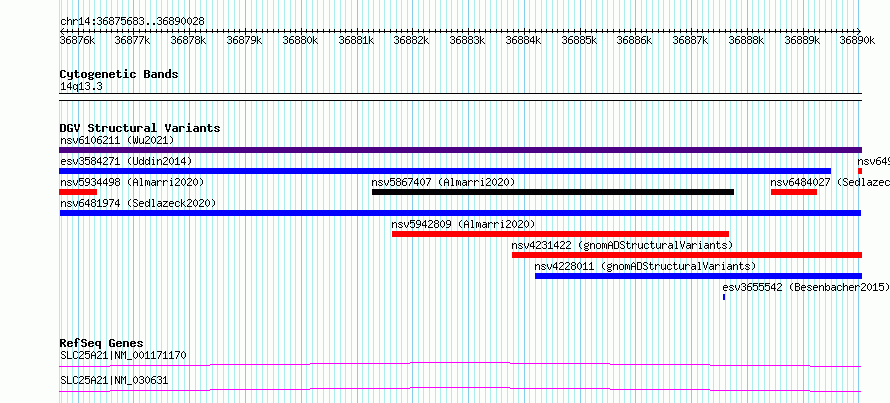Open the nsv5867407 (Almarri2020) black variant bar

click(553, 192)
